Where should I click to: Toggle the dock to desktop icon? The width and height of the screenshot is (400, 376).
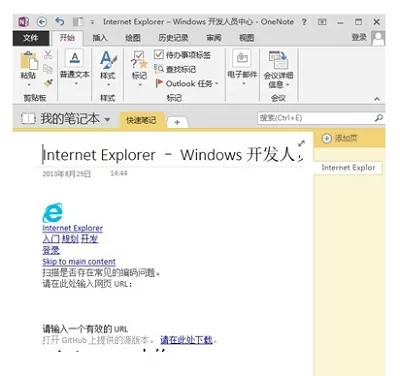click(x=77, y=22)
